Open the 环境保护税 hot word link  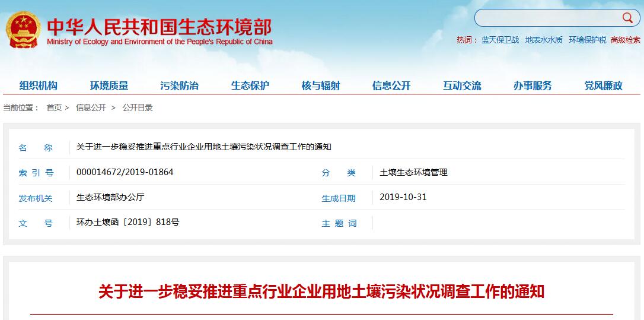(x=588, y=40)
